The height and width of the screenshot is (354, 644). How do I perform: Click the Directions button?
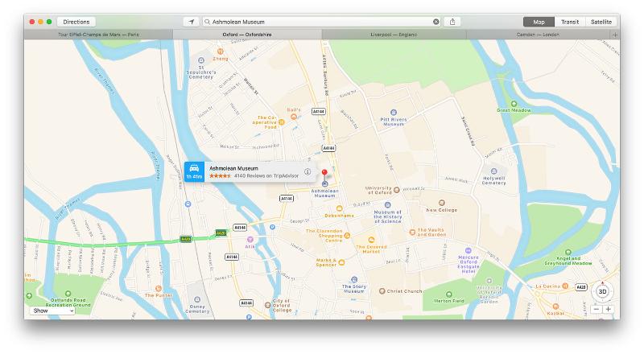(x=76, y=22)
